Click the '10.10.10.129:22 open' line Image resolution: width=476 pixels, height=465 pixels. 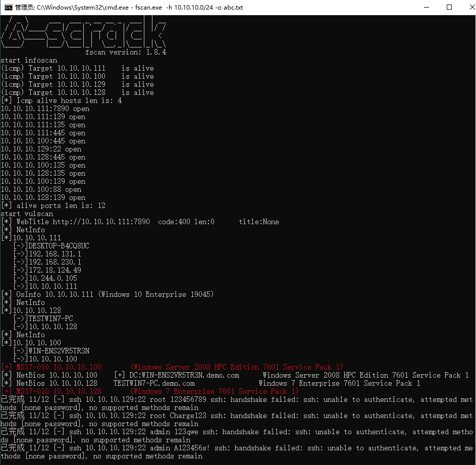pyautogui.click(x=41, y=149)
